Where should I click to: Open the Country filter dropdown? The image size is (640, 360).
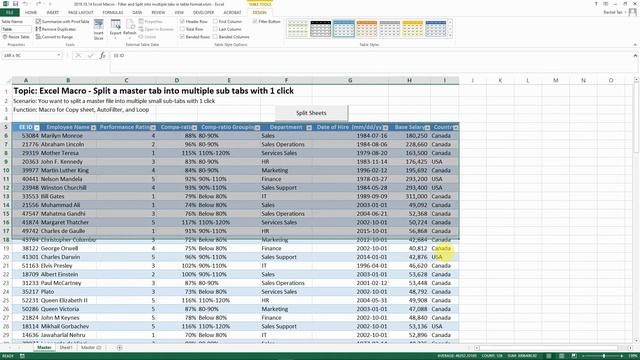456,128
